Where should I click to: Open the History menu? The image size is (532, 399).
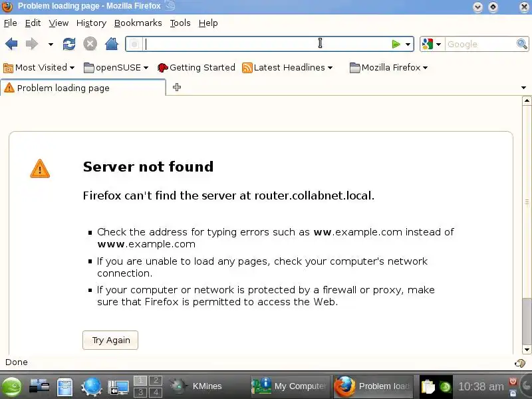click(x=91, y=23)
